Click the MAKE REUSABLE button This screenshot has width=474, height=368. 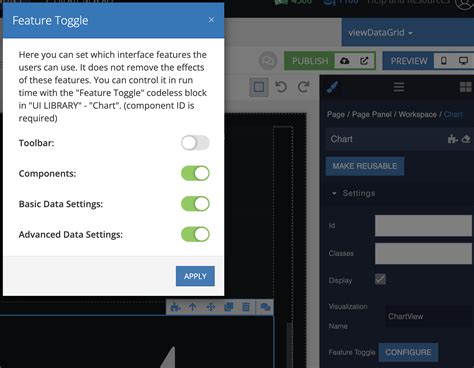[365, 166]
